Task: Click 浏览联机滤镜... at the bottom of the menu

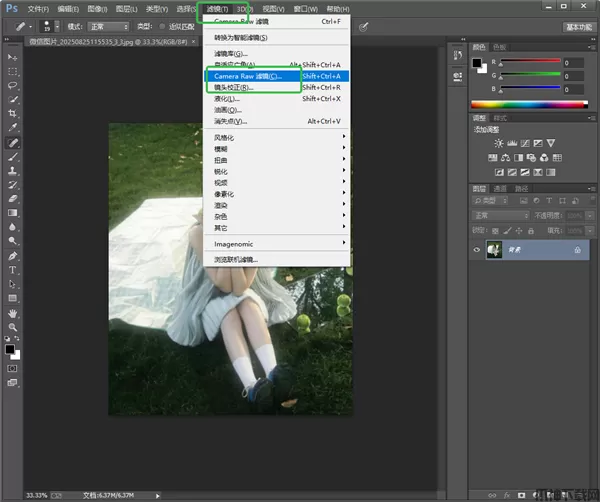Action: pyautogui.click(x=236, y=259)
